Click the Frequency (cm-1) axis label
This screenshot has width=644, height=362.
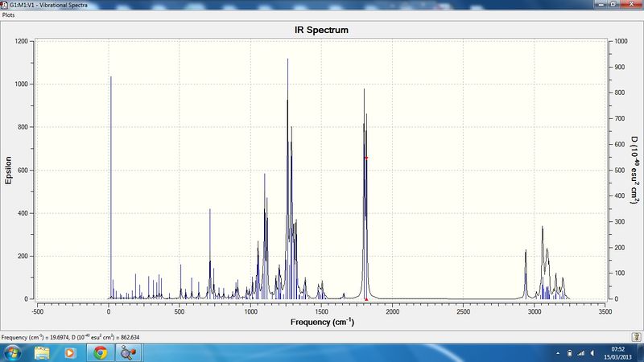point(322,322)
